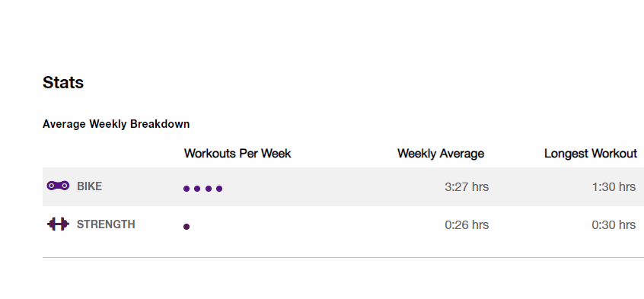The height and width of the screenshot is (299, 644).
Task: Select the BIKE row label
Action: click(x=90, y=186)
